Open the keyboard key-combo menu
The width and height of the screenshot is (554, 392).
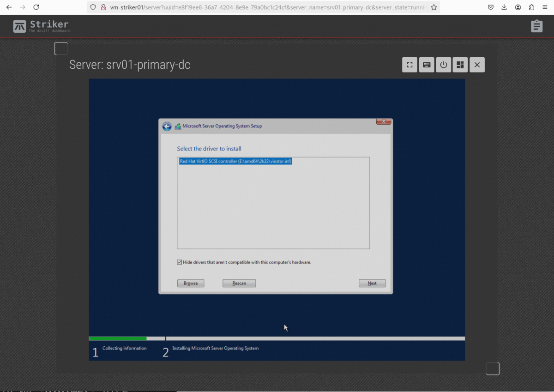(427, 65)
